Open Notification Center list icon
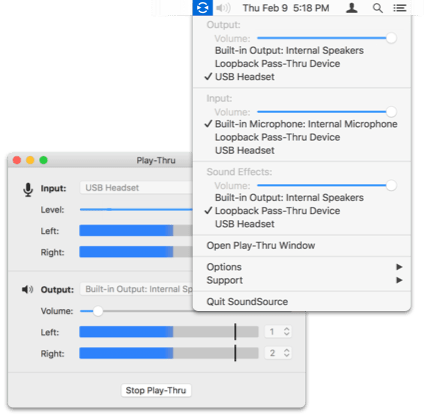 (x=399, y=8)
